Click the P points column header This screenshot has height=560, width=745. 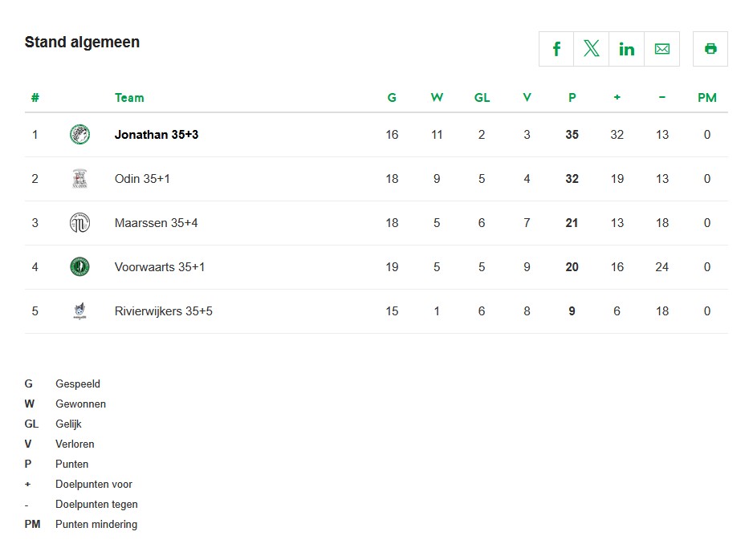572,98
